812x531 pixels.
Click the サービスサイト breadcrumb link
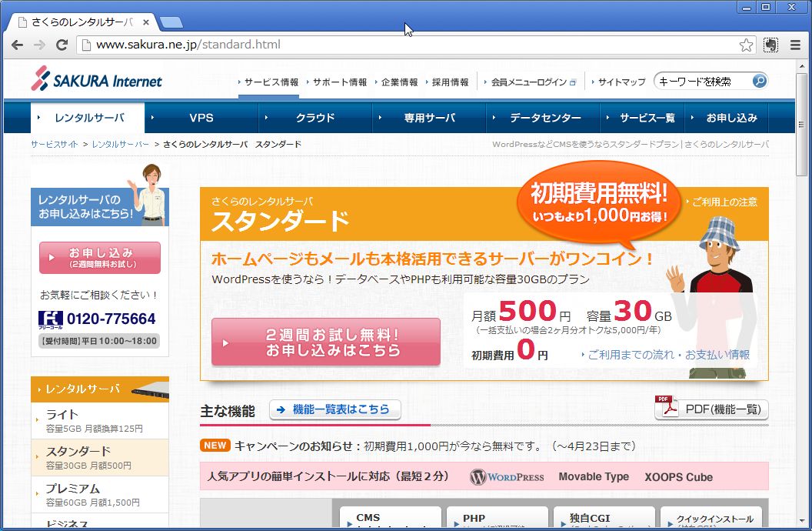click(55, 144)
